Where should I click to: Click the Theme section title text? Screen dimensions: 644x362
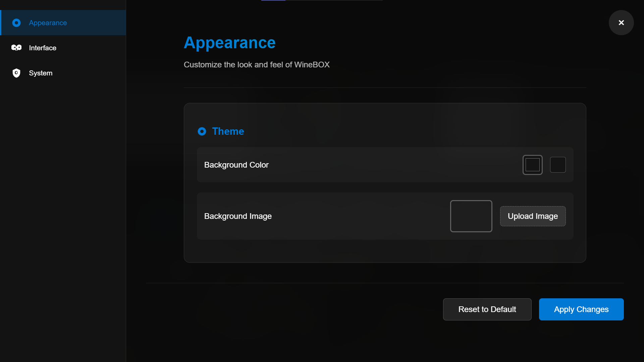pyautogui.click(x=228, y=131)
